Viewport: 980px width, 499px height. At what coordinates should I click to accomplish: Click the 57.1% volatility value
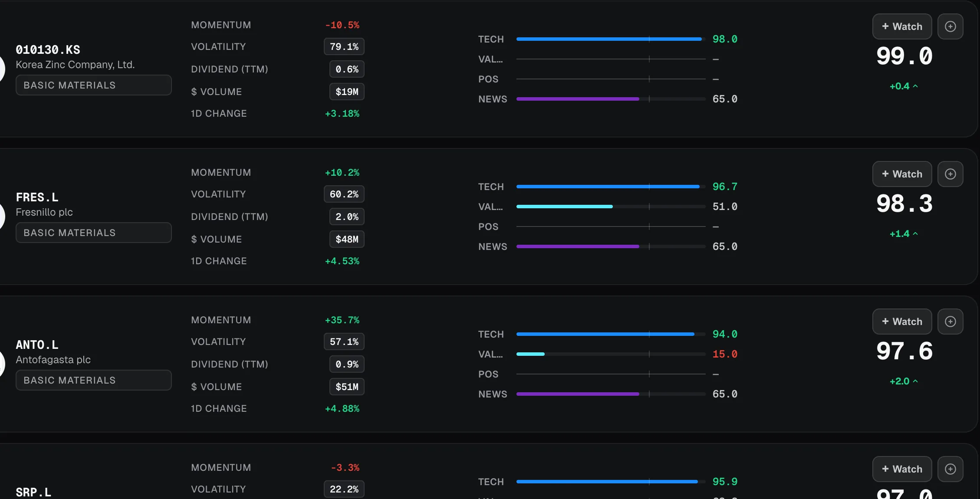coord(344,341)
